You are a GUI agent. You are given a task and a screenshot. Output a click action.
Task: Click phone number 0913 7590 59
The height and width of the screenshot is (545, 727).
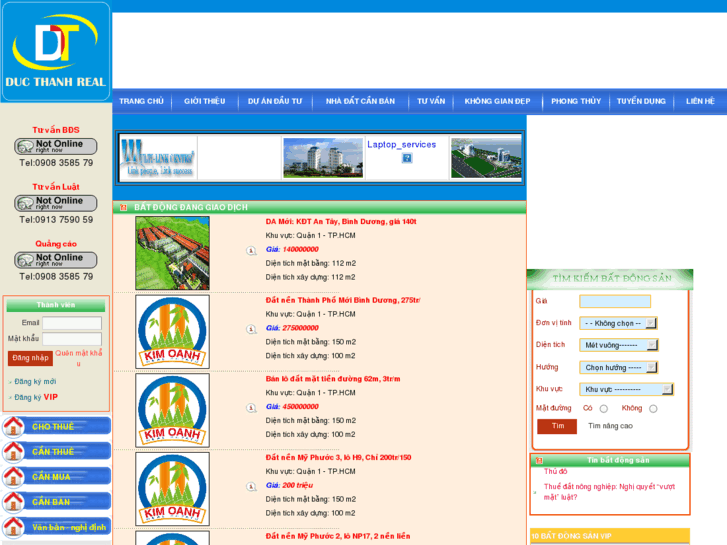pos(64,220)
